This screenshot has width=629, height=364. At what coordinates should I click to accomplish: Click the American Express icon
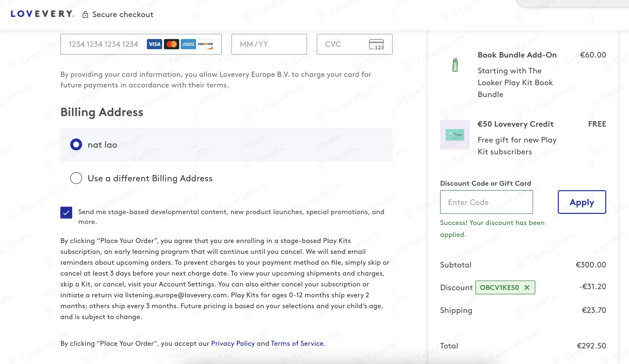[188, 44]
